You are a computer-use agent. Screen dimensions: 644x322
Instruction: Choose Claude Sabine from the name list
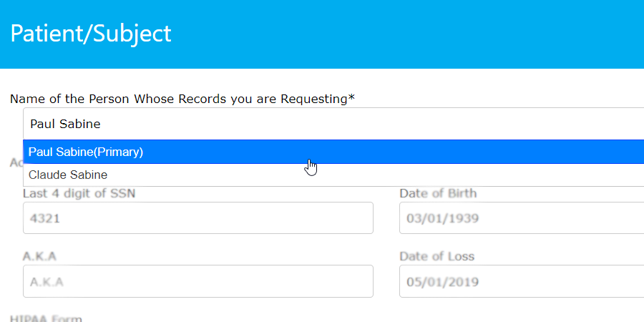pos(68,175)
